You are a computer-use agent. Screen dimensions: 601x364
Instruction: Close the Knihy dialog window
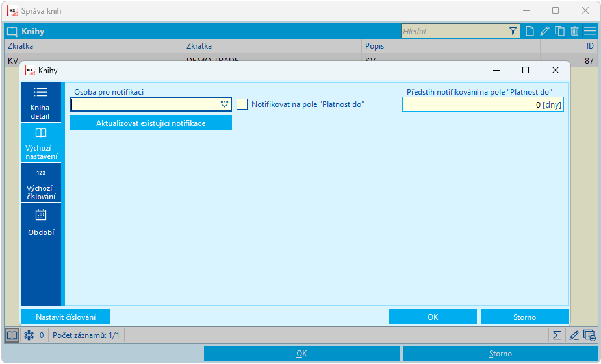(555, 70)
